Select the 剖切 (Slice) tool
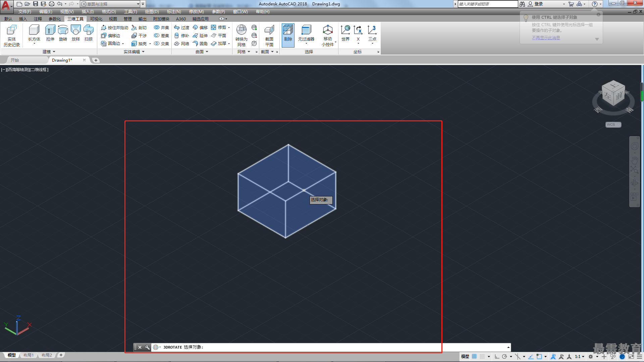Image resolution: width=644 pixels, height=362 pixels. (x=139, y=27)
